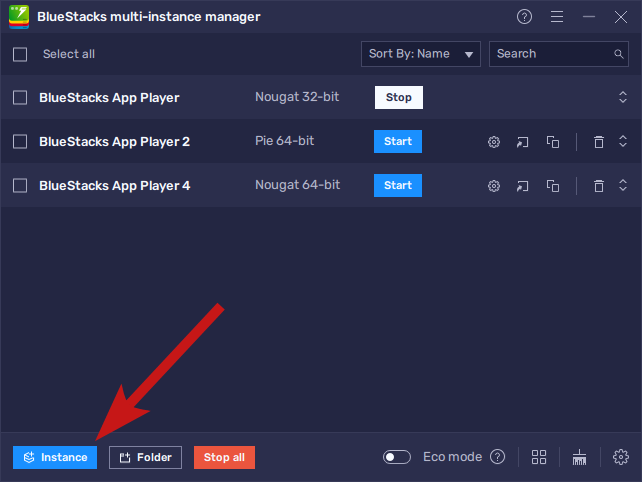Viewport: 642px width, 482px height.
Task: Open the Sort By: Name dropdown
Action: point(420,54)
